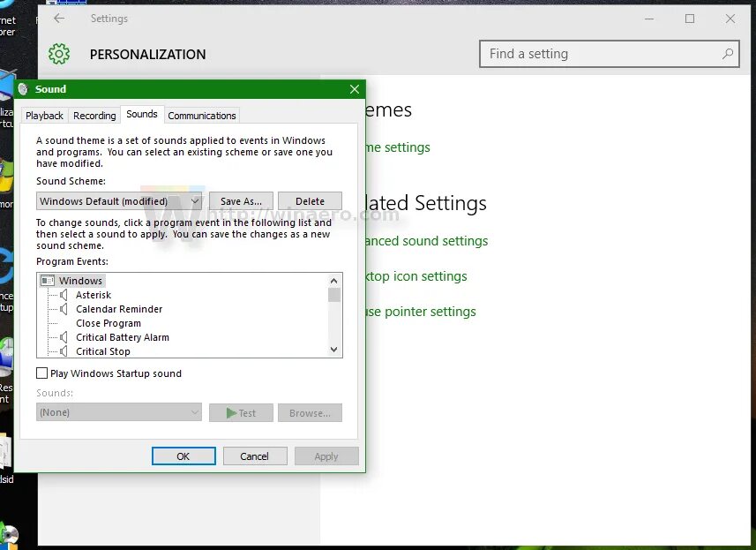
Task: Close the Sound dialog with the X
Action: click(x=355, y=89)
